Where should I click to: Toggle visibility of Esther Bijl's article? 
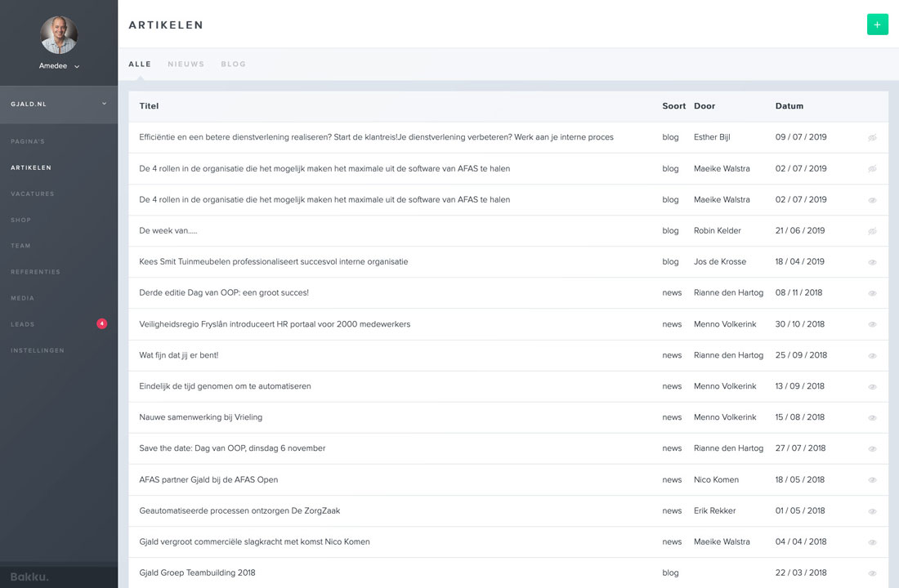click(x=872, y=138)
